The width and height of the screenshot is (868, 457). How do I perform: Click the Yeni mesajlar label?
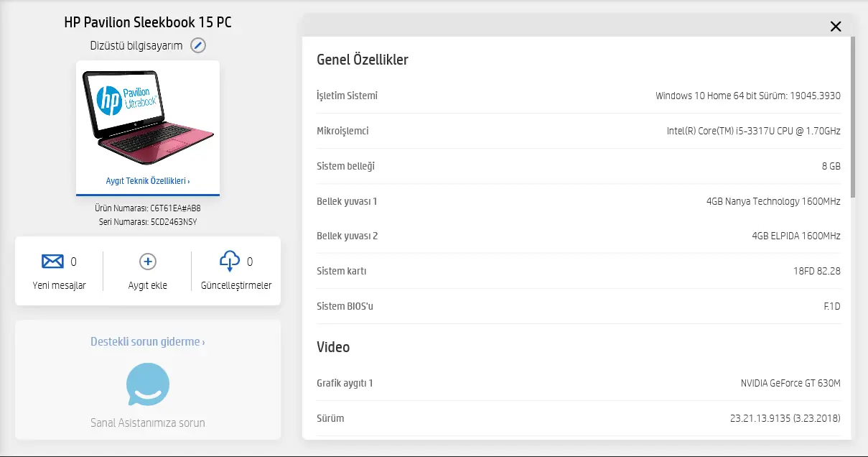60,285
